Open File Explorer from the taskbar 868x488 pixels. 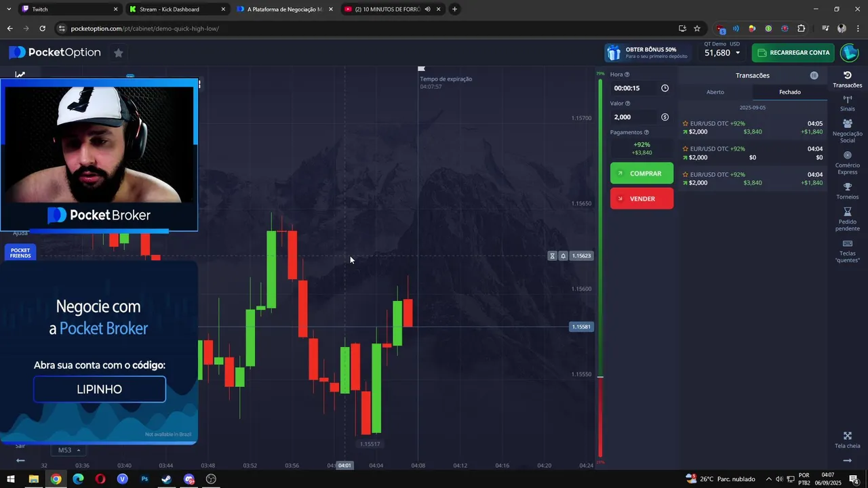coord(33,479)
